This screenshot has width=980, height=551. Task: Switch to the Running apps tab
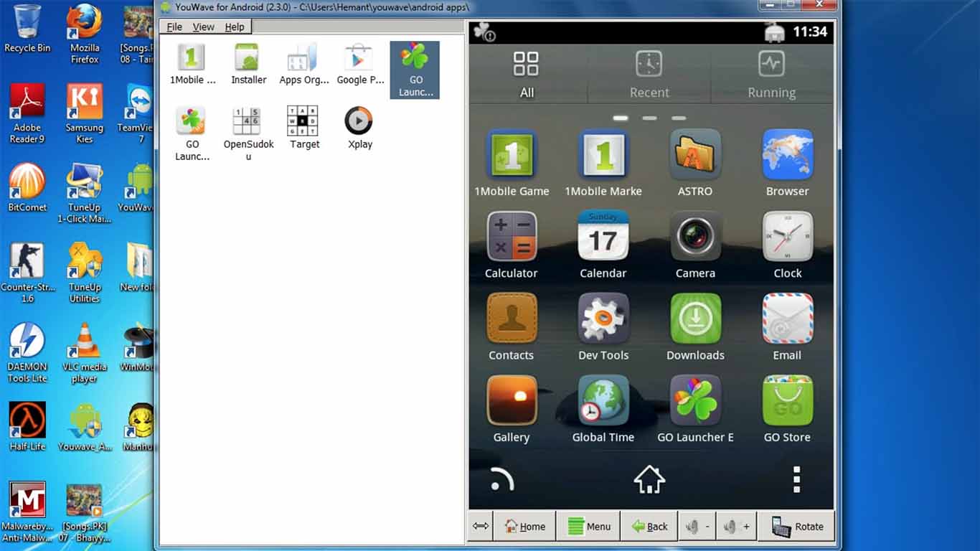click(772, 75)
